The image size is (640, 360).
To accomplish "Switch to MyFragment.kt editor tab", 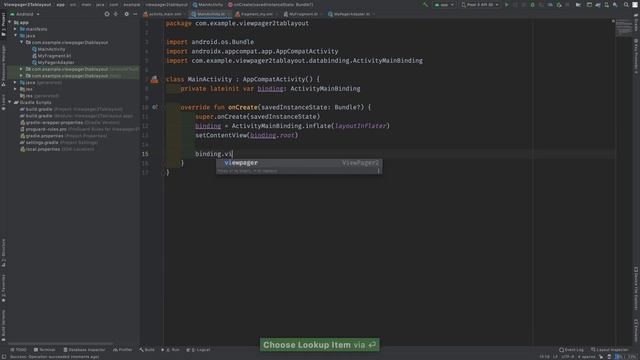I will point(302,14).
